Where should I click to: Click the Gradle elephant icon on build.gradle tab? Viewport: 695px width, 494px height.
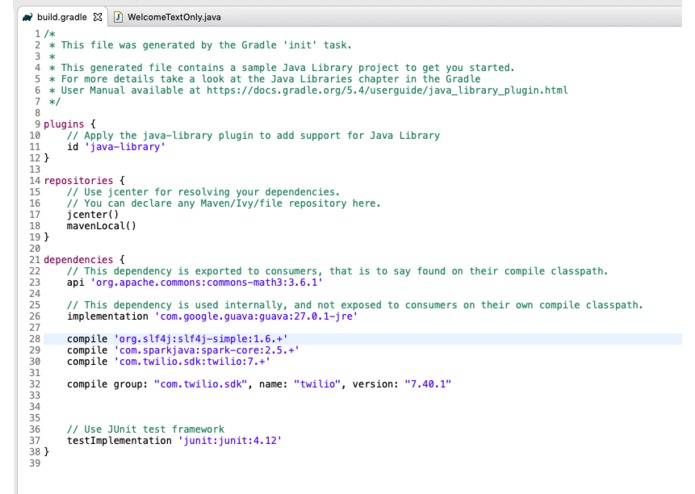coord(27,17)
